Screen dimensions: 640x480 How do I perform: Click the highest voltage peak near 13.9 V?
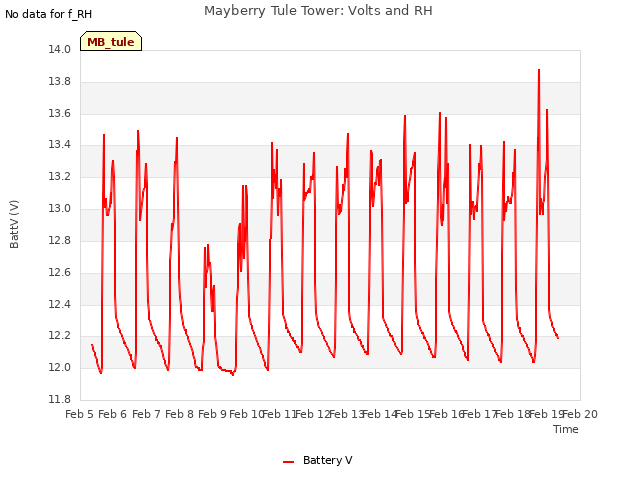pos(539,70)
